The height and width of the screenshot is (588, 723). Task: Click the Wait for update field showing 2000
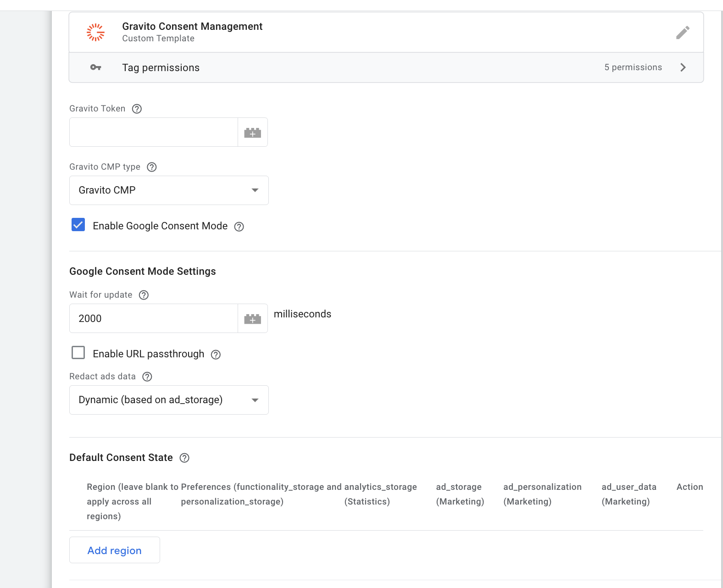pyautogui.click(x=154, y=318)
